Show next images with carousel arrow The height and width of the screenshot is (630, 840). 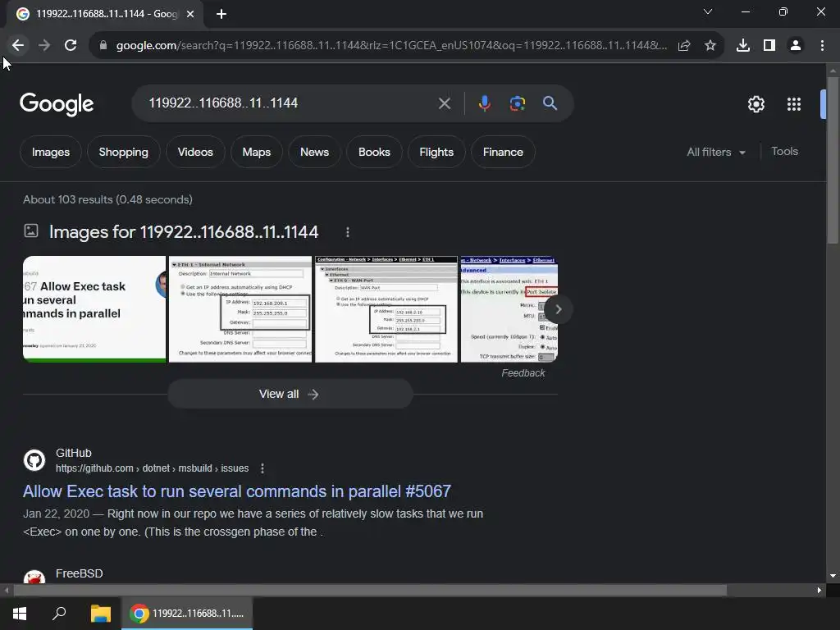558,309
